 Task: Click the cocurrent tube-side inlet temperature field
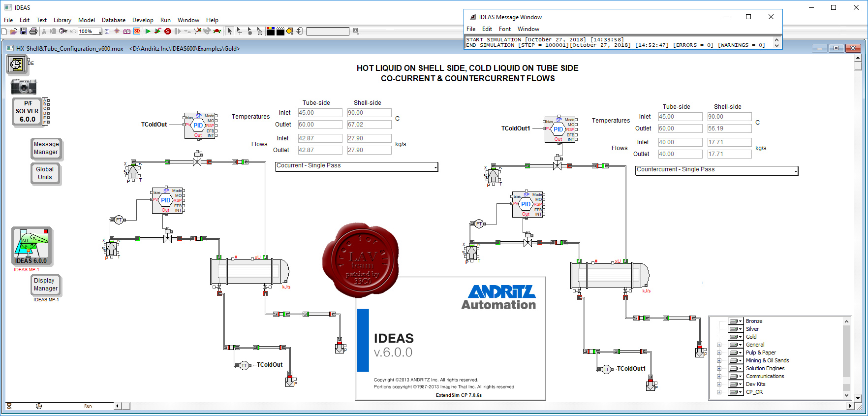(x=320, y=113)
